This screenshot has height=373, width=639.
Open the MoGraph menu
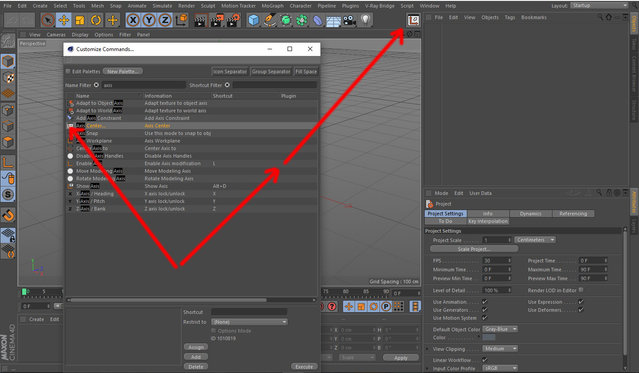coord(272,6)
